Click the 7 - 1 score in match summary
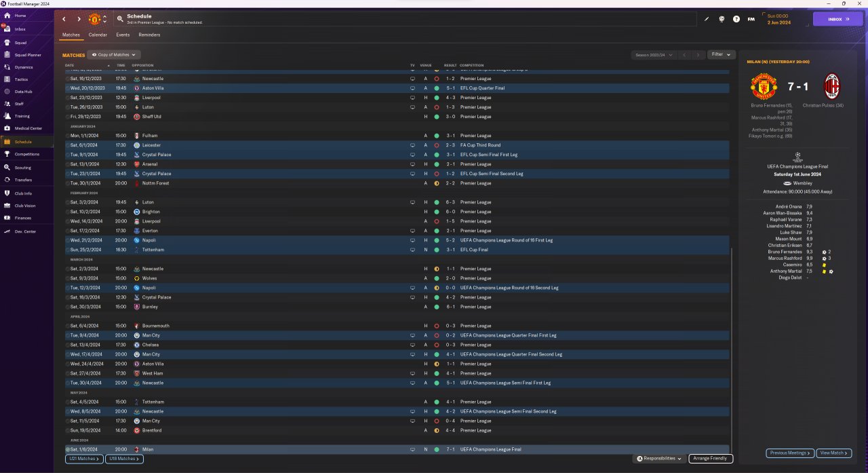The image size is (868, 473). pyautogui.click(x=797, y=87)
